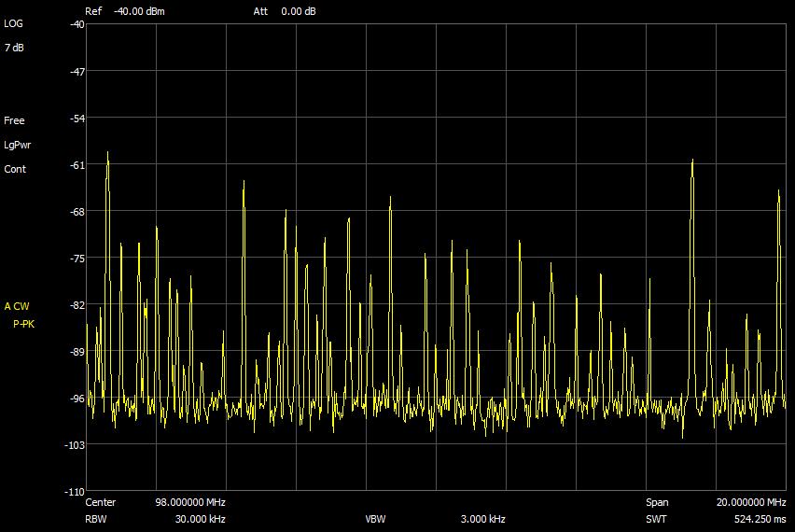The width and height of the screenshot is (795, 532).
Task: Select the sweep time value 524.250 ms
Action: 760,519
